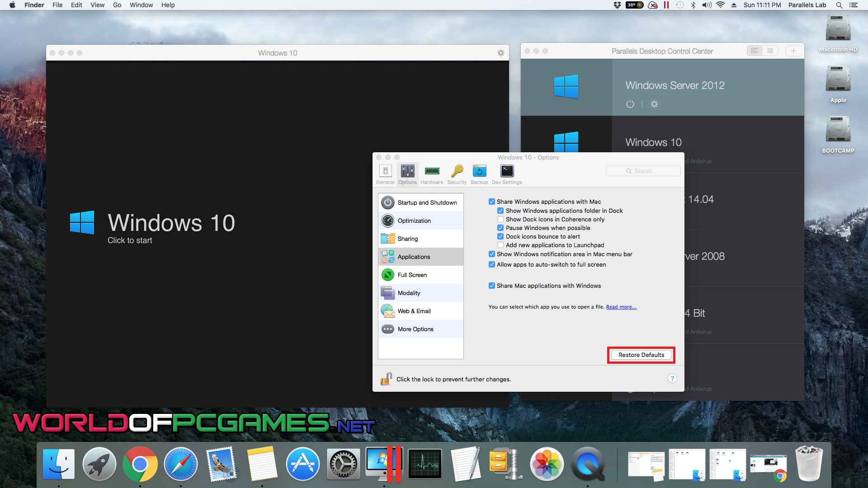Open the Hardware settings tab icon
868x488 pixels.
[x=432, y=171]
